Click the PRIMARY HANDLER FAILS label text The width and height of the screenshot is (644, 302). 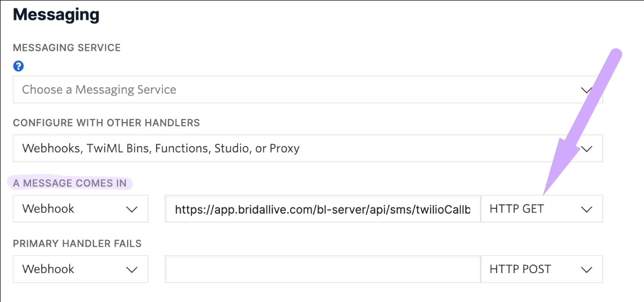tap(77, 244)
